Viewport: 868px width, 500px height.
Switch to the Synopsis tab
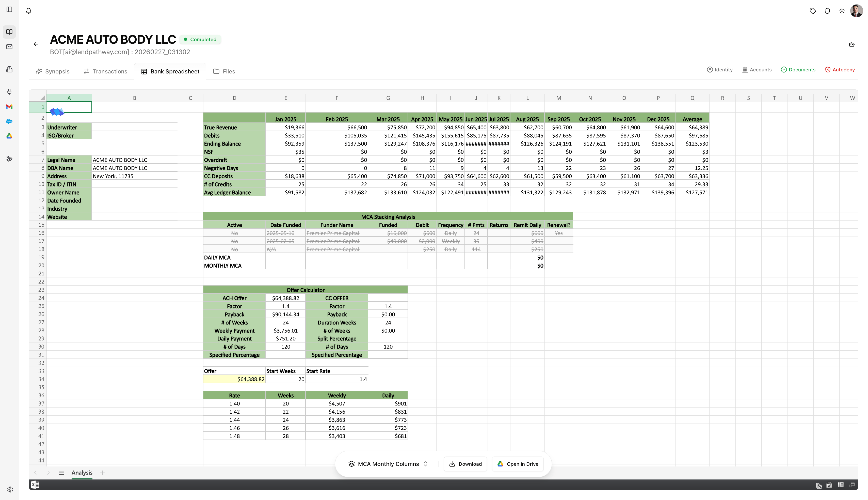tap(53, 71)
